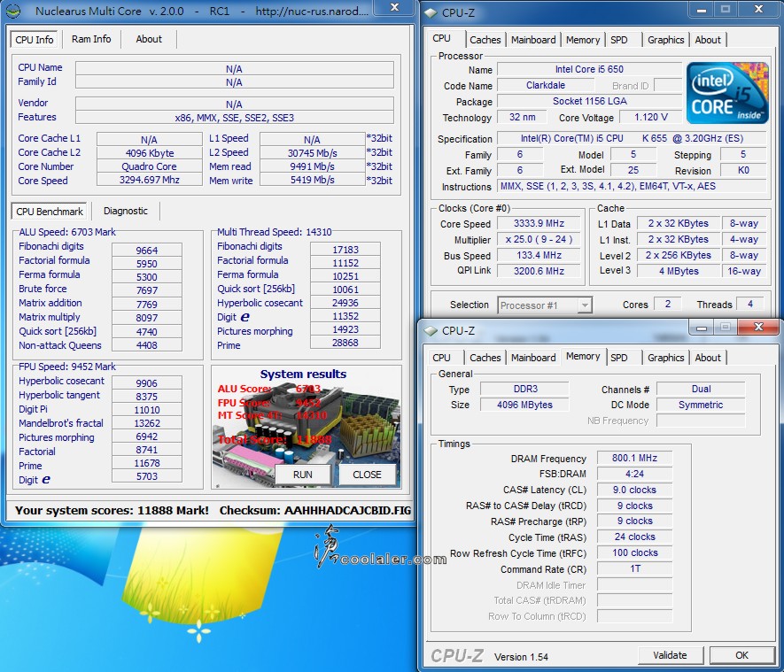Open SPD tab in the CPU-Z memory window
Viewport: 784px width, 672px height.
[x=619, y=358]
